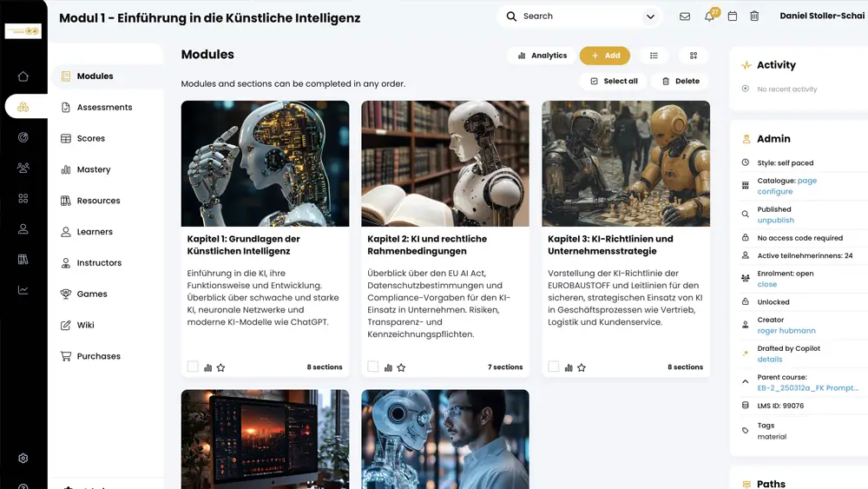Collapse the Parent course chevron

[745, 381]
